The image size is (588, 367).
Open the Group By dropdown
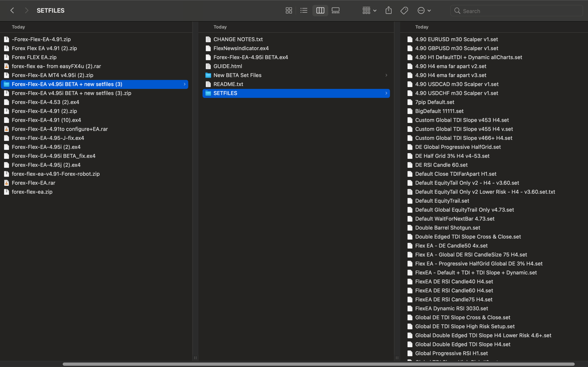(369, 11)
